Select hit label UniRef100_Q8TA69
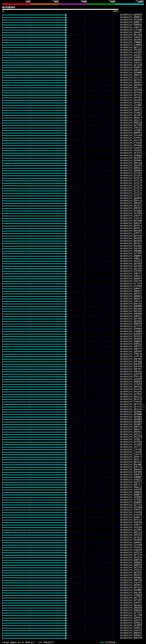This screenshot has height=644, width=146. click(131, 321)
